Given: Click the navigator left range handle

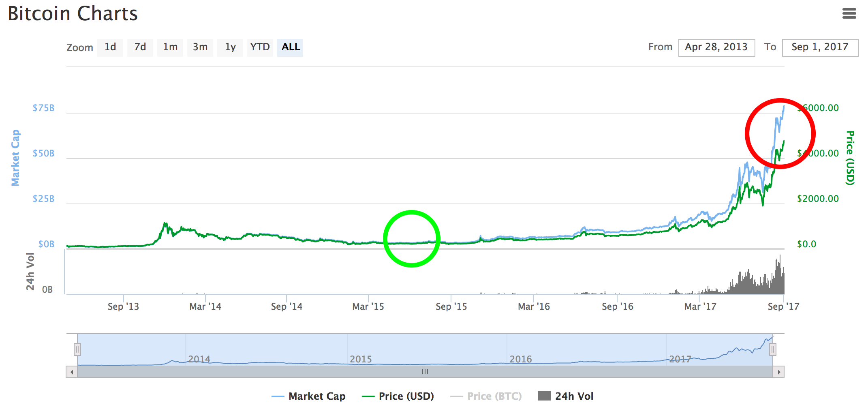Looking at the screenshot, I should click(x=77, y=349).
